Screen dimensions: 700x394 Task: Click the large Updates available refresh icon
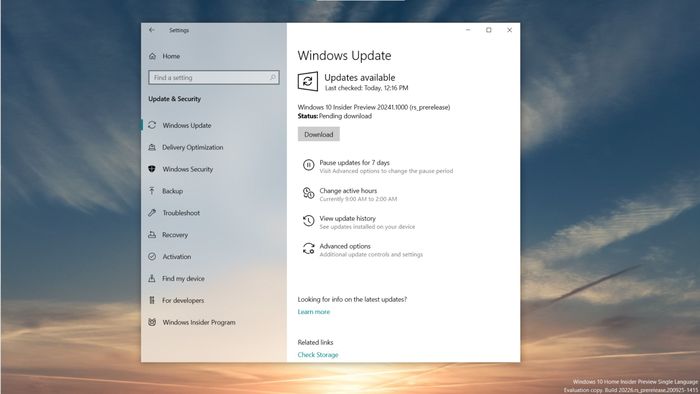(308, 82)
